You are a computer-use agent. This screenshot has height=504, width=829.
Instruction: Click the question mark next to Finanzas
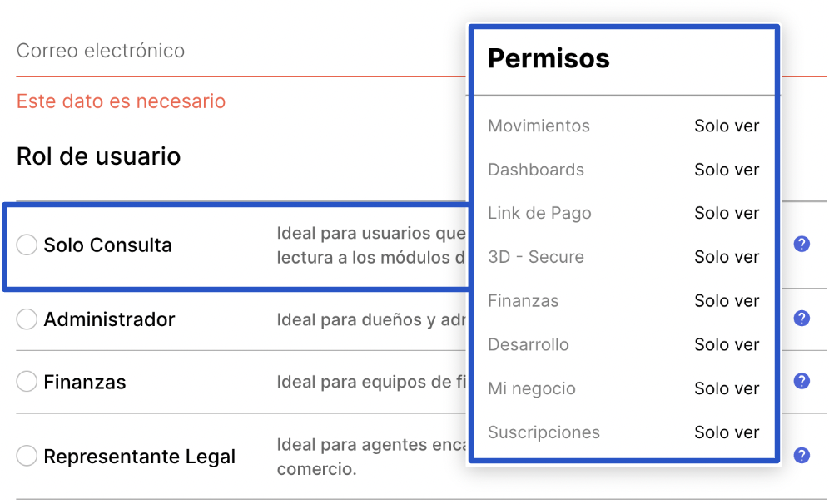pyautogui.click(x=802, y=381)
